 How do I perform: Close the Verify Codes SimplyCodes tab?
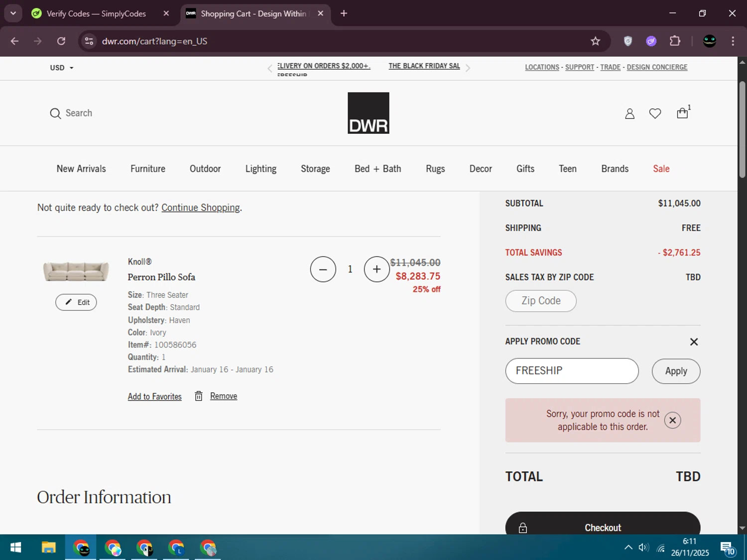click(166, 13)
